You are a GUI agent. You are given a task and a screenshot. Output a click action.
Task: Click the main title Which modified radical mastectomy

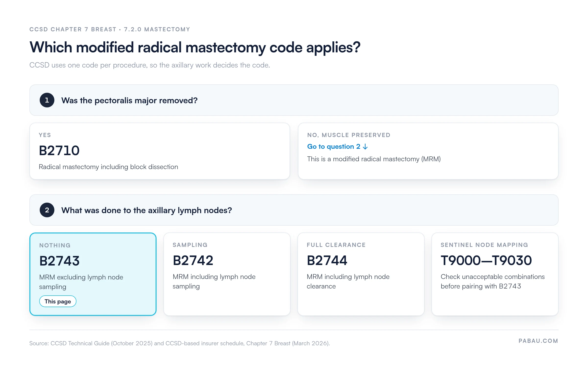click(195, 47)
